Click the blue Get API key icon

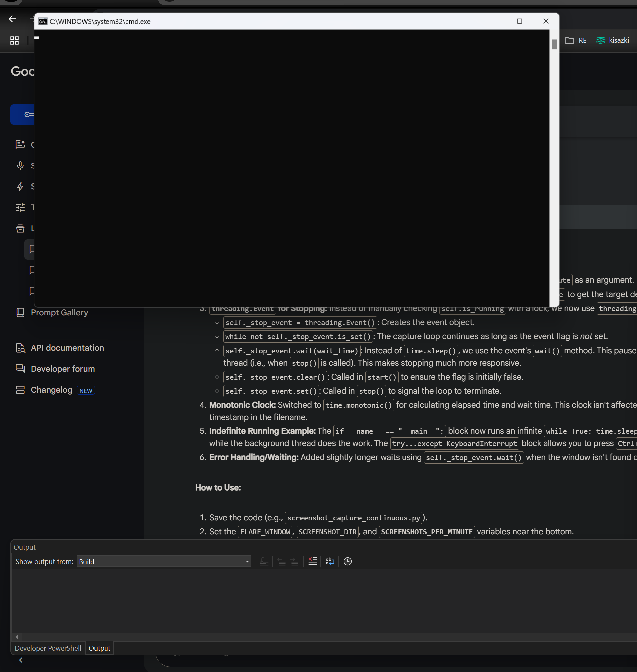pyautogui.click(x=29, y=115)
